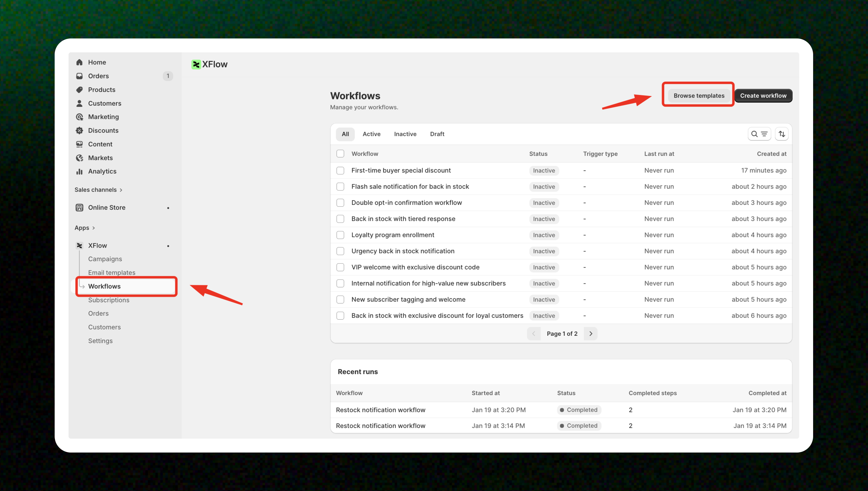Click the Markets globe icon
Image resolution: width=868 pixels, height=491 pixels.
(79, 158)
